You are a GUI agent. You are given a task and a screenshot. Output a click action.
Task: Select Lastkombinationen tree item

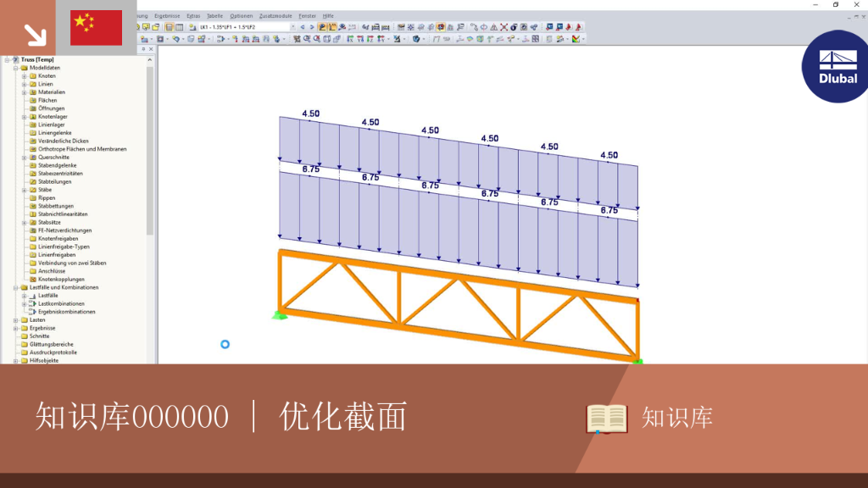coord(61,304)
